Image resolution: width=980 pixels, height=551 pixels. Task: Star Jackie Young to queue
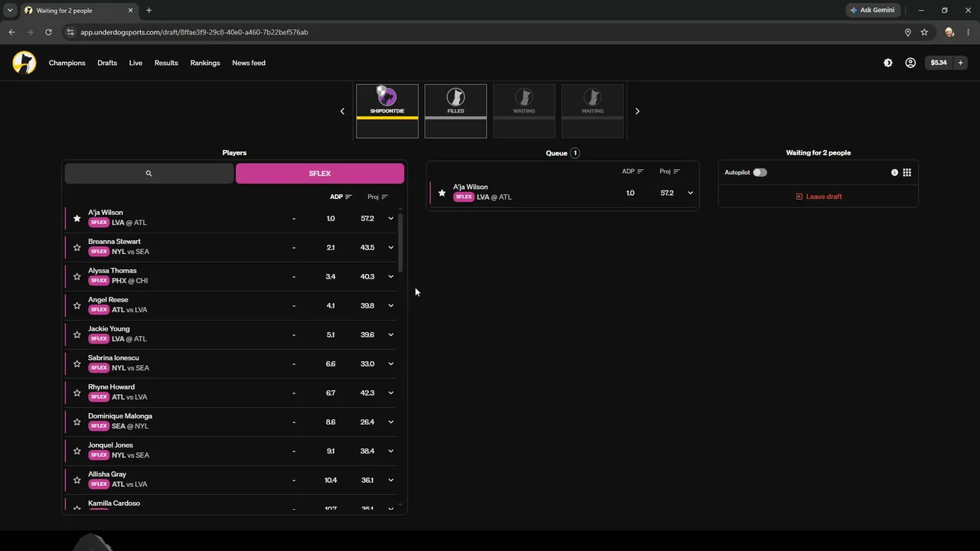click(77, 334)
